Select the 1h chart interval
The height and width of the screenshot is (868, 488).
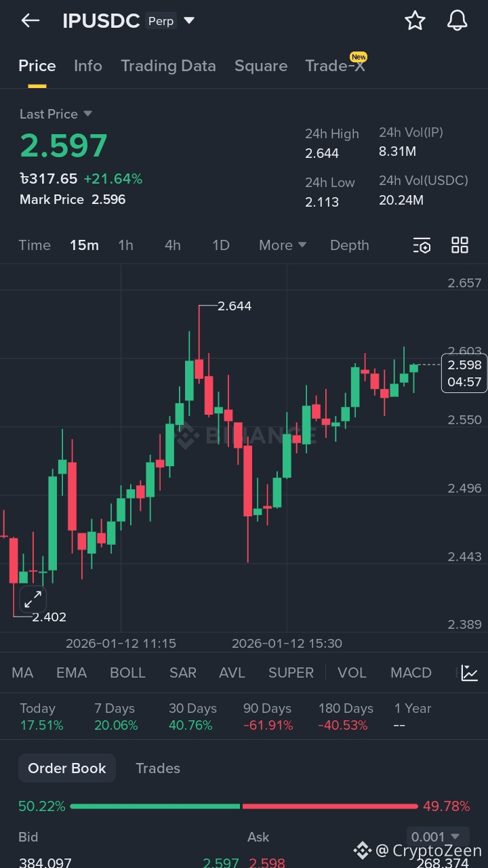tap(126, 245)
